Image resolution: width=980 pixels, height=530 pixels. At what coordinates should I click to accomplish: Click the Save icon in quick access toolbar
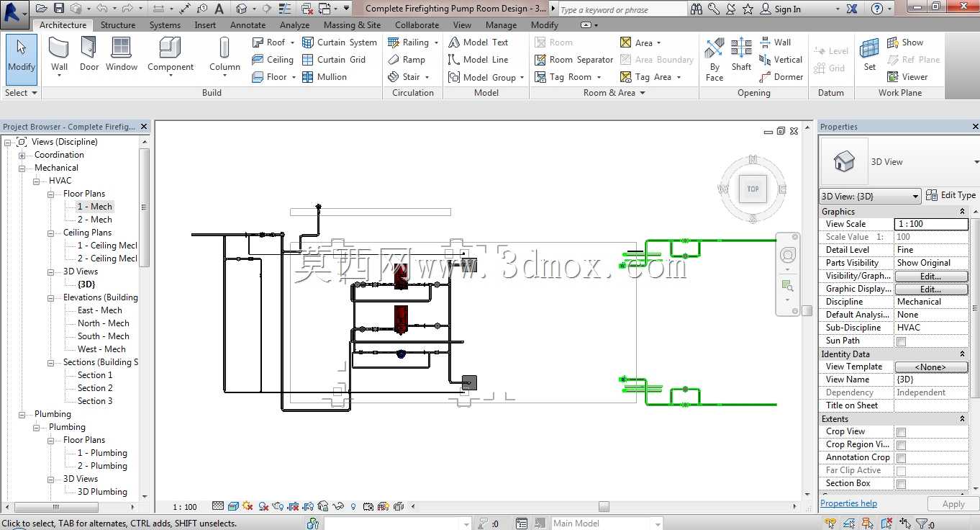pyautogui.click(x=58, y=9)
